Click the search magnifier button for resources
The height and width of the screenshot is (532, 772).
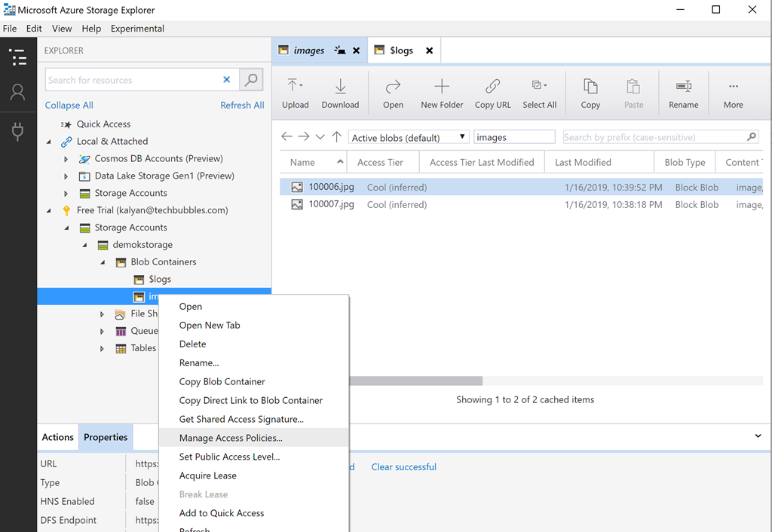tap(251, 80)
